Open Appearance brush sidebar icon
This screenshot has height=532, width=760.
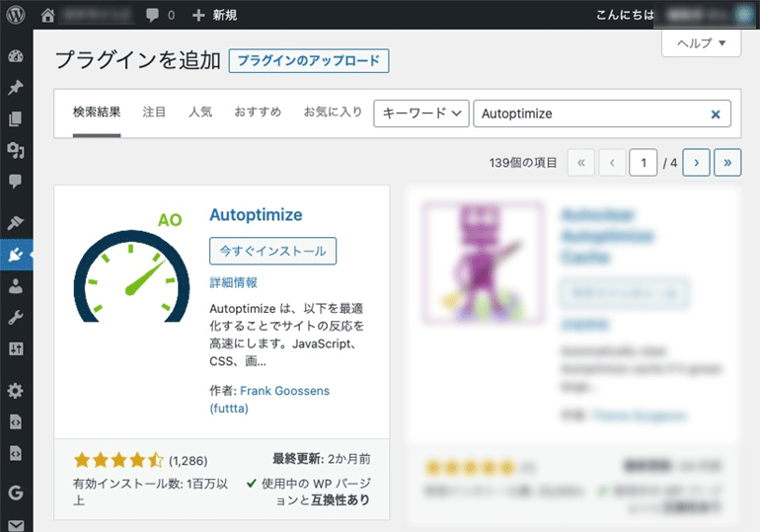coord(16,223)
